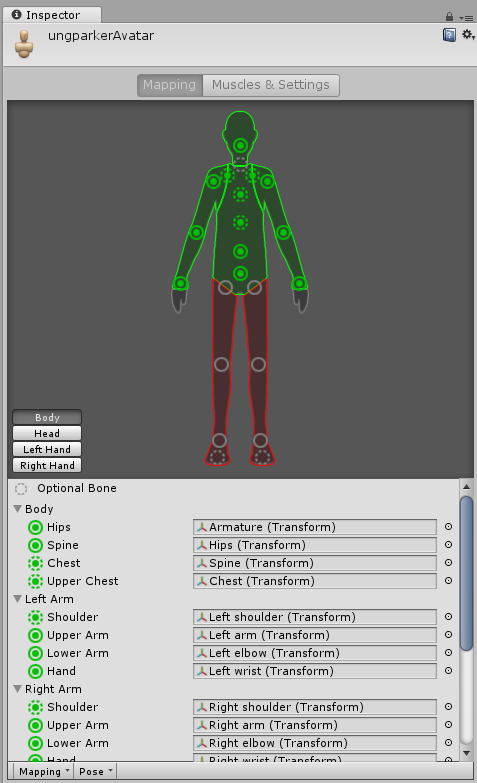Screen dimensions: 477x783
Task: Click object picker for Left arm field
Action: tap(449, 634)
